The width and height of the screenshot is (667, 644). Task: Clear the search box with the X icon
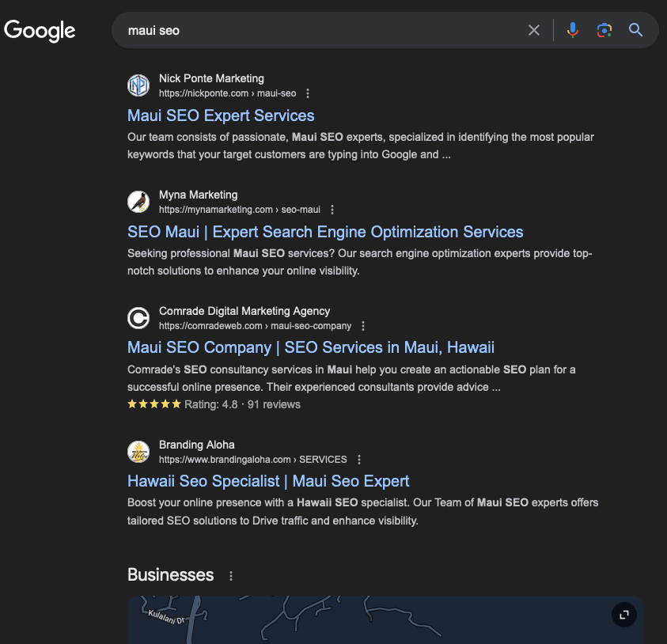click(534, 30)
